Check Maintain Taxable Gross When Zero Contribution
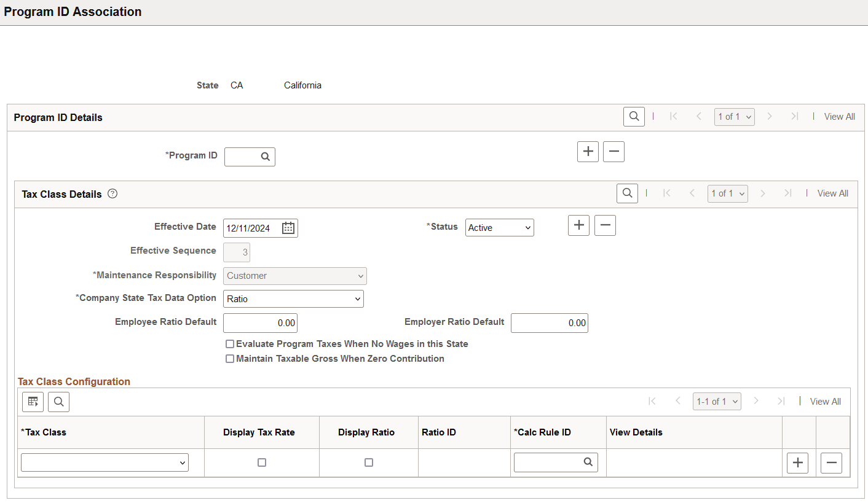The width and height of the screenshot is (868, 503). (230, 358)
